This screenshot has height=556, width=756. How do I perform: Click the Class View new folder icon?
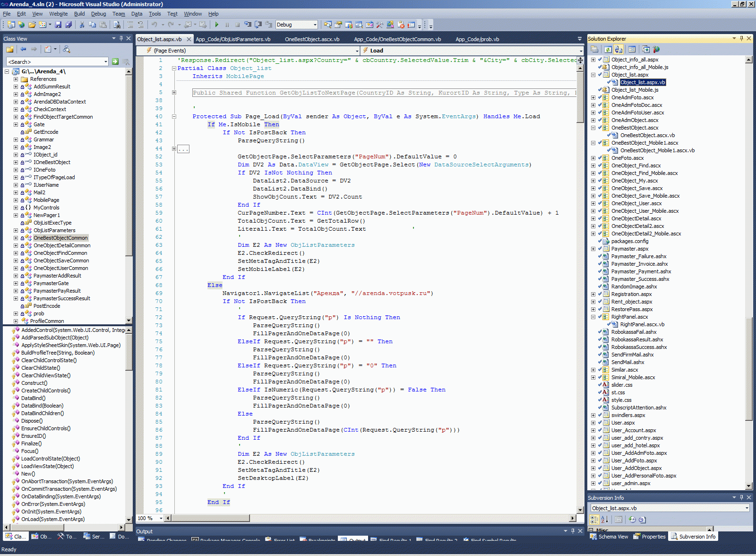coord(9,49)
